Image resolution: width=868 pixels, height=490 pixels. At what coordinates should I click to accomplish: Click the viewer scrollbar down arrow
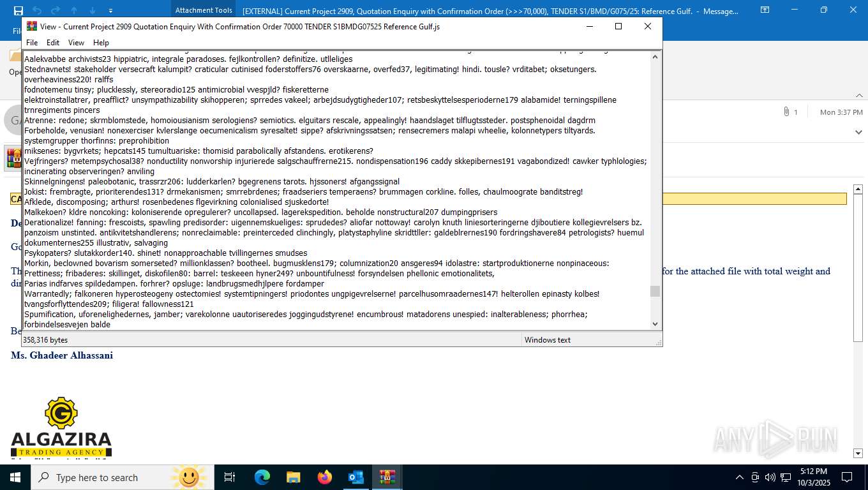pyautogui.click(x=655, y=323)
